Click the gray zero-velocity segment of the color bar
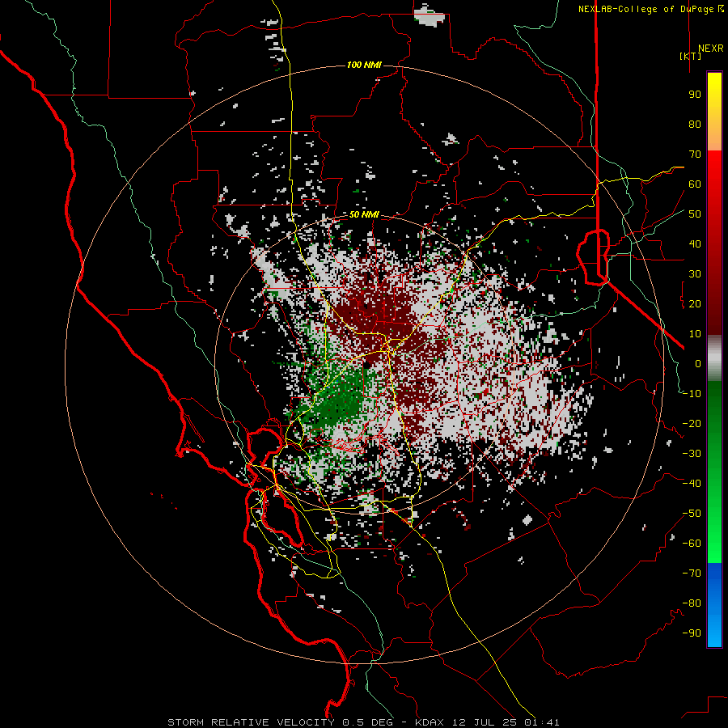The image size is (728, 728). pyautogui.click(x=714, y=358)
